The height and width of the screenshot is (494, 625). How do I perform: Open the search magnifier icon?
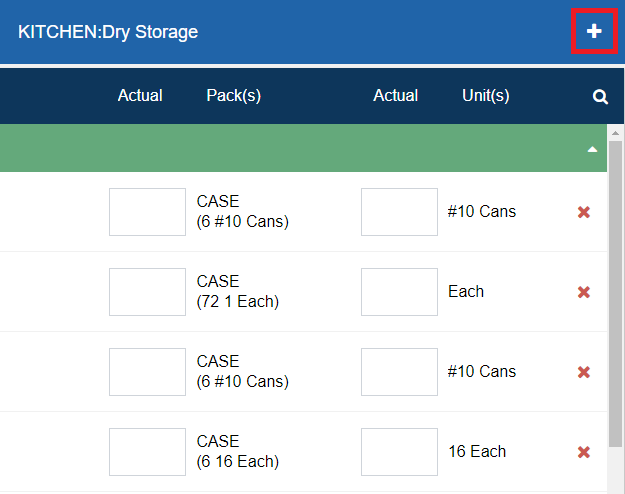[x=600, y=97]
